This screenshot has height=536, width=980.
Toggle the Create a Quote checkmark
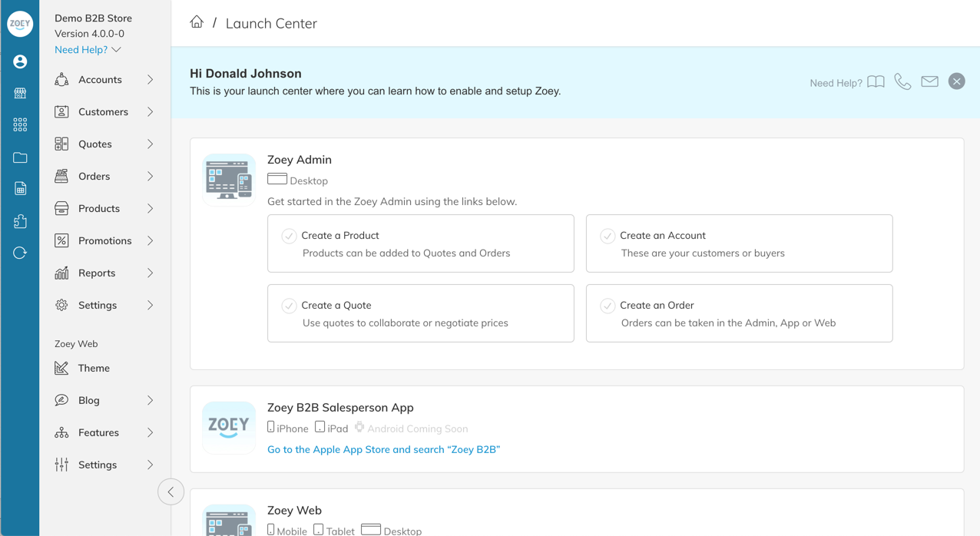click(x=289, y=306)
